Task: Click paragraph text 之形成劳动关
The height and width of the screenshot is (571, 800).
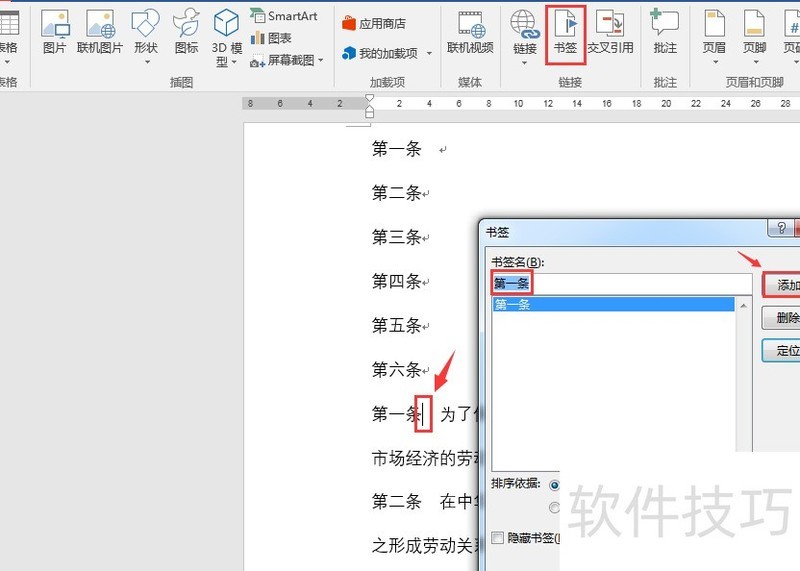Action: 425,546
